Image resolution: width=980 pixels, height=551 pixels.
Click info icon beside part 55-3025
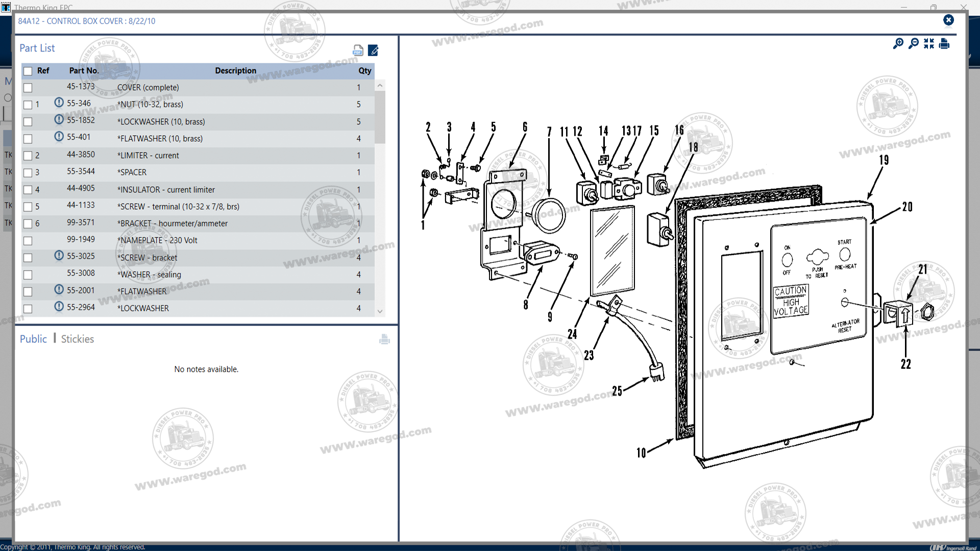click(59, 256)
